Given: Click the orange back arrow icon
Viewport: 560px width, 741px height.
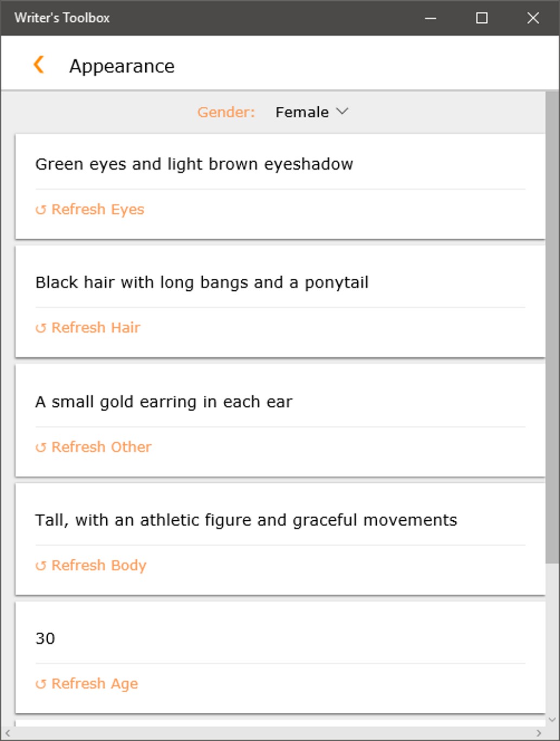Looking at the screenshot, I should [38, 65].
